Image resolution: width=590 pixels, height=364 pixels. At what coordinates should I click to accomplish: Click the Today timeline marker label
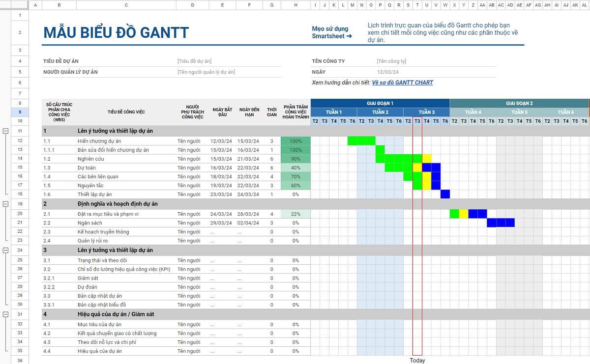point(417,361)
